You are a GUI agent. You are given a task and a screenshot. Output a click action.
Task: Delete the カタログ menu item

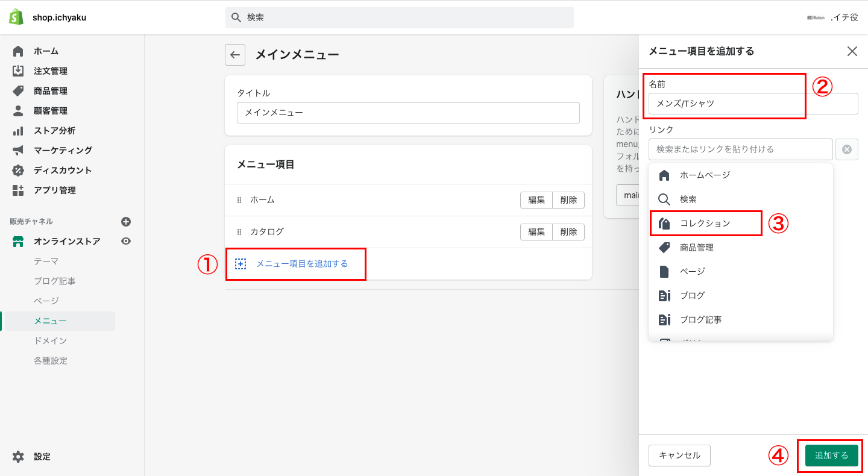click(568, 232)
